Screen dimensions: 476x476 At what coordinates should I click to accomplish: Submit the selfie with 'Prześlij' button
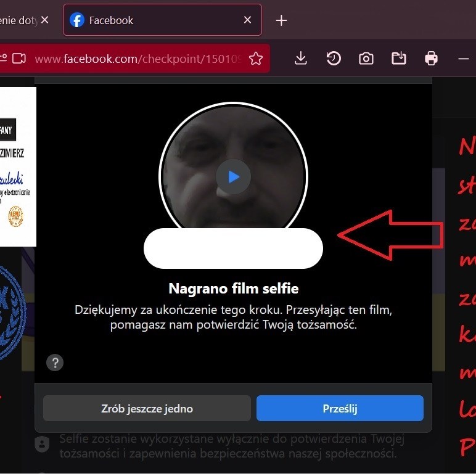click(x=340, y=408)
